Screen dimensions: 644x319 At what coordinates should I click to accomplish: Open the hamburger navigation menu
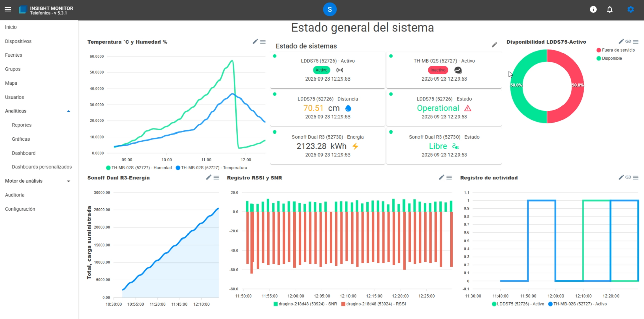(x=8, y=9)
